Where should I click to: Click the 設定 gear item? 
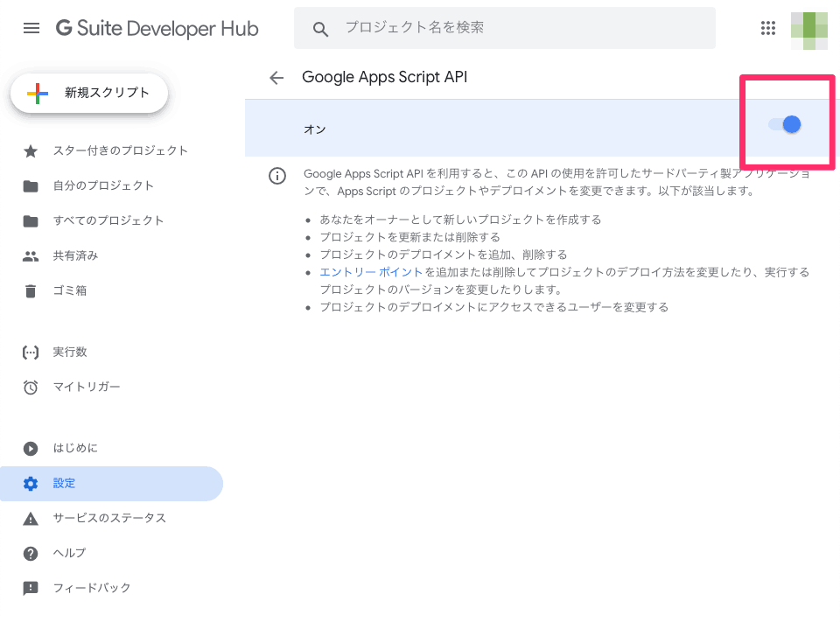tap(64, 483)
